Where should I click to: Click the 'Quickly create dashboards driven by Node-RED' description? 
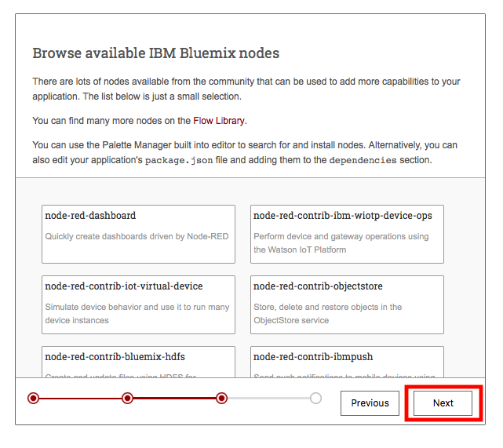[137, 236]
